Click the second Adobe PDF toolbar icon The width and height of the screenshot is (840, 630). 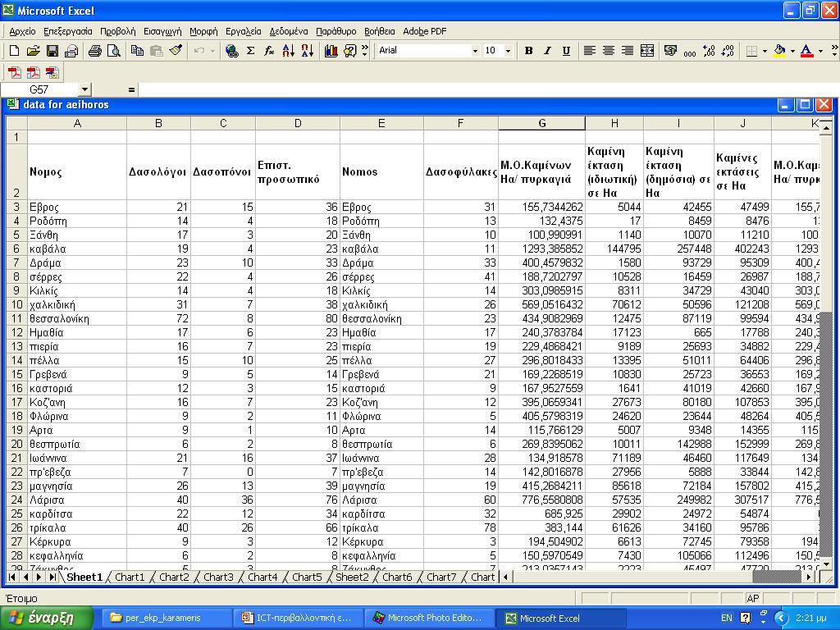click(33, 72)
